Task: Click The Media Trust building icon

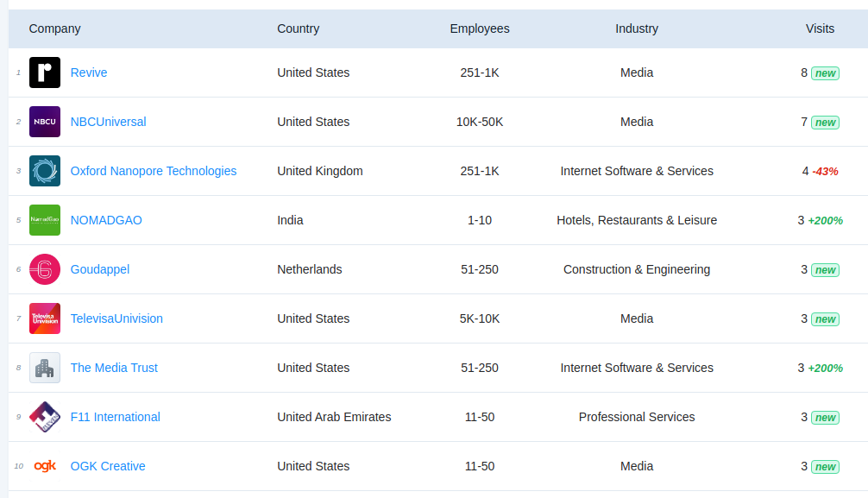Action: coord(45,368)
